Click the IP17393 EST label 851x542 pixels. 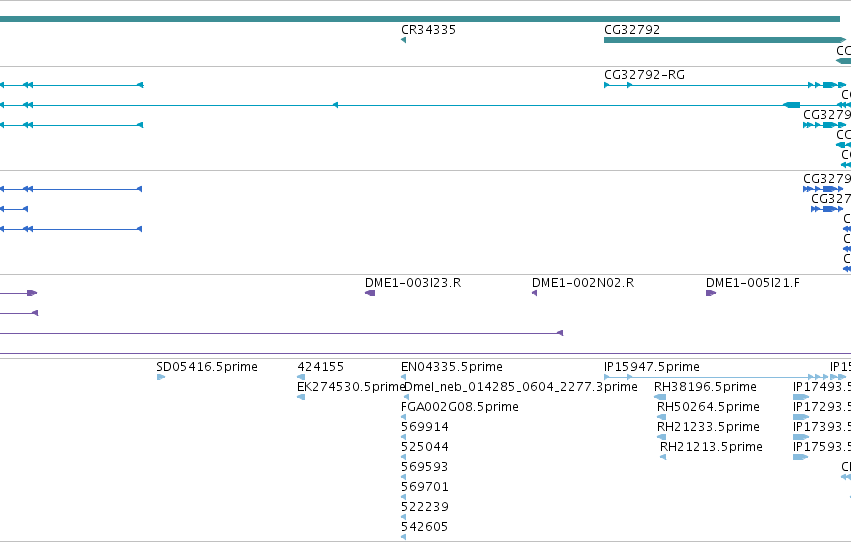click(822, 427)
